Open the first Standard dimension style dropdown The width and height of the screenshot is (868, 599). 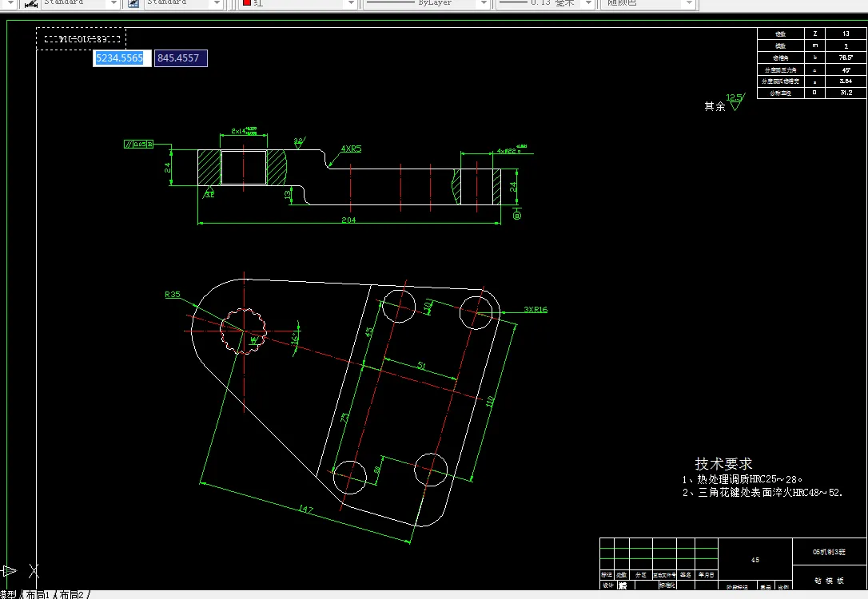click(x=113, y=3)
